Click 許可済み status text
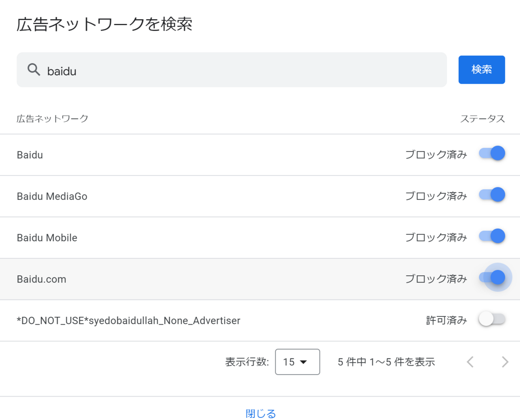This screenshot has height=420, width=520. [x=446, y=321]
